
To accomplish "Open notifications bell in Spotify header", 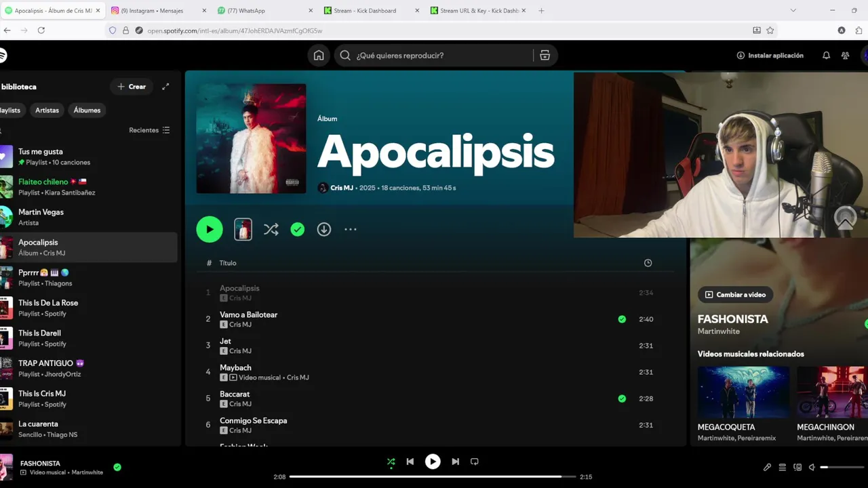I will [x=826, y=56].
